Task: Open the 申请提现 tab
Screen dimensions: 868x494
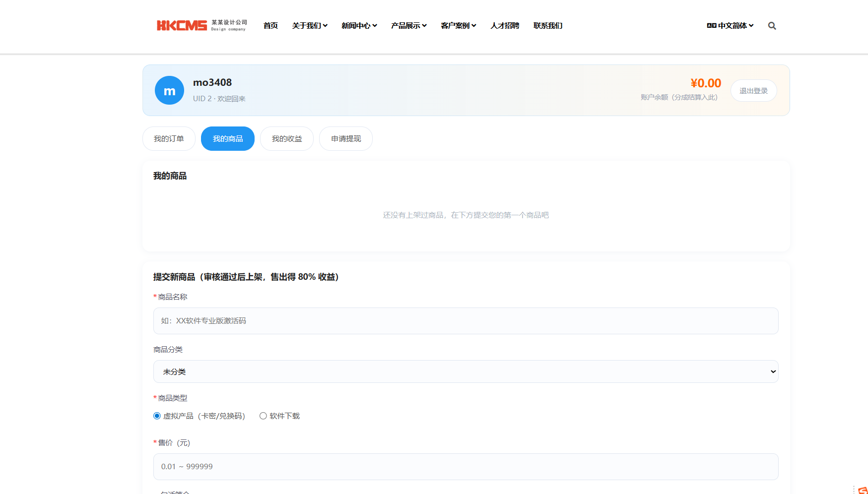Action: click(346, 139)
